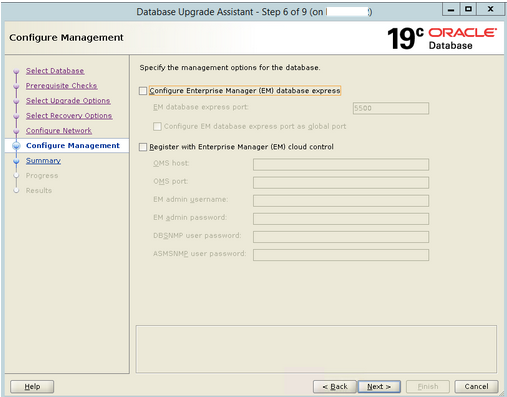Click the Finish button
507x397 pixels.
(428, 387)
